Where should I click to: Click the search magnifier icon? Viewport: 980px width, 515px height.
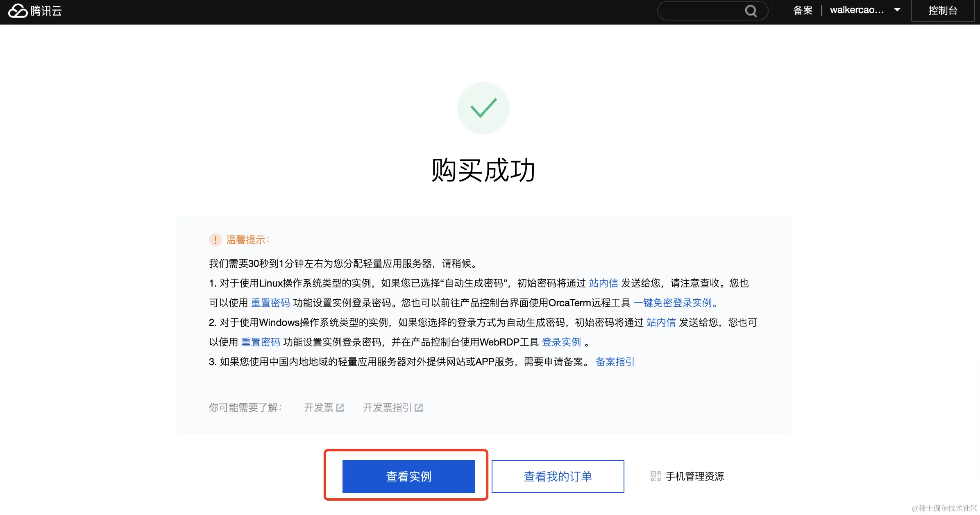click(x=751, y=11)
